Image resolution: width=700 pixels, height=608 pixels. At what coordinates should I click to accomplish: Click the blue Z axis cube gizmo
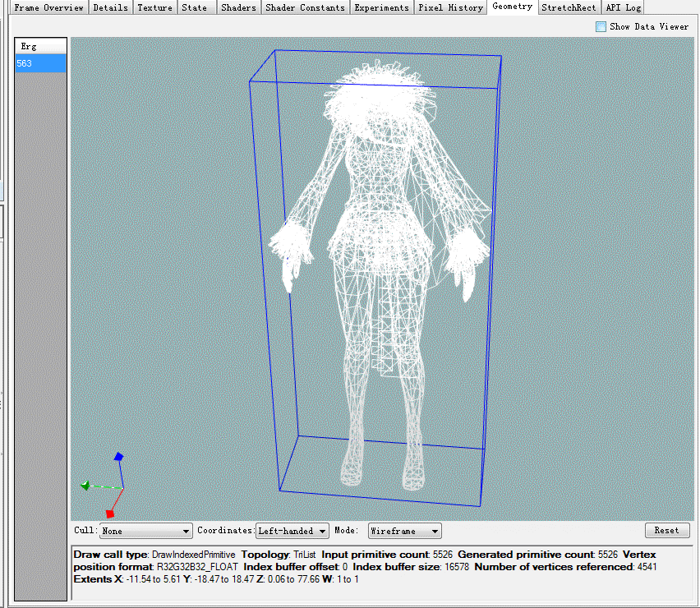[118, 457]
